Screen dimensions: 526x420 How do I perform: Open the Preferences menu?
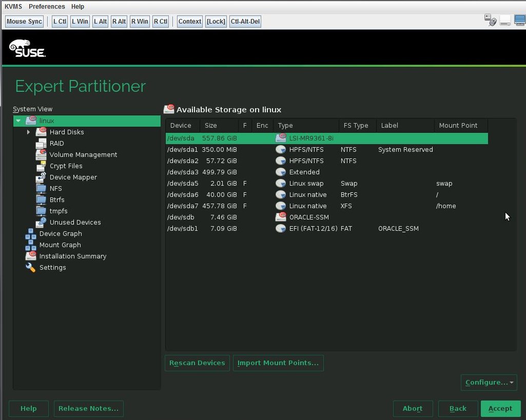click(x=47, y=6)
